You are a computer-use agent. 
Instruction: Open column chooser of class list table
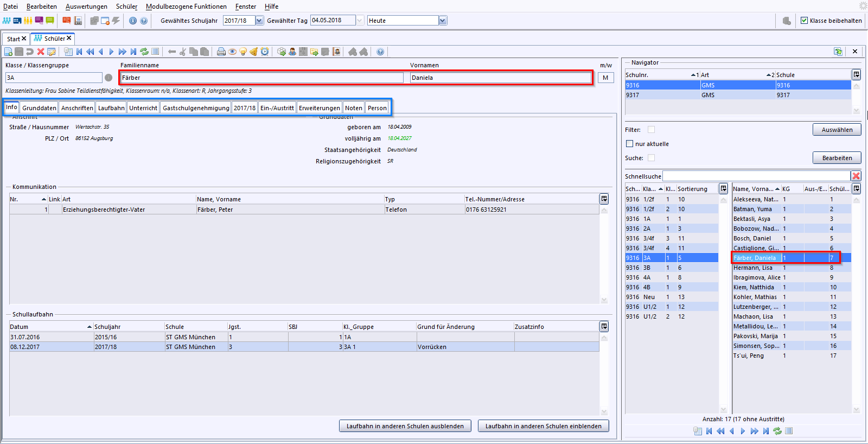(723, 189)
